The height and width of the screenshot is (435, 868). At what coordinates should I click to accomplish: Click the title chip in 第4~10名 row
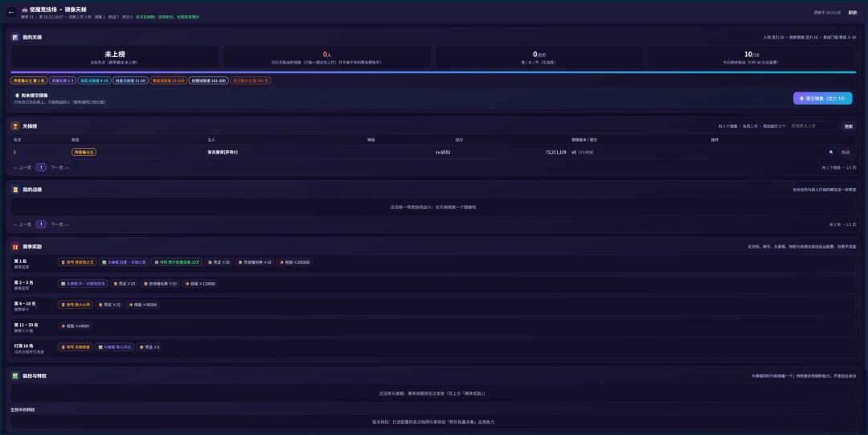pyautogui.click(x=76, y=304)
